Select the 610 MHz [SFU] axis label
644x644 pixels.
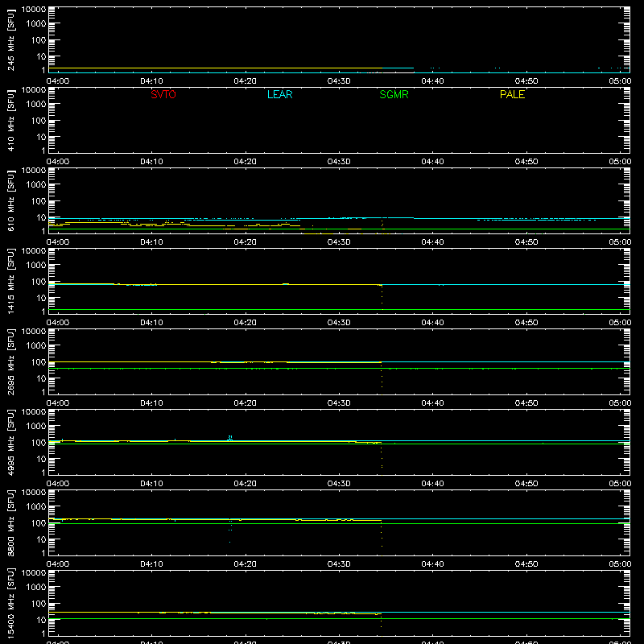coord(11,200)
